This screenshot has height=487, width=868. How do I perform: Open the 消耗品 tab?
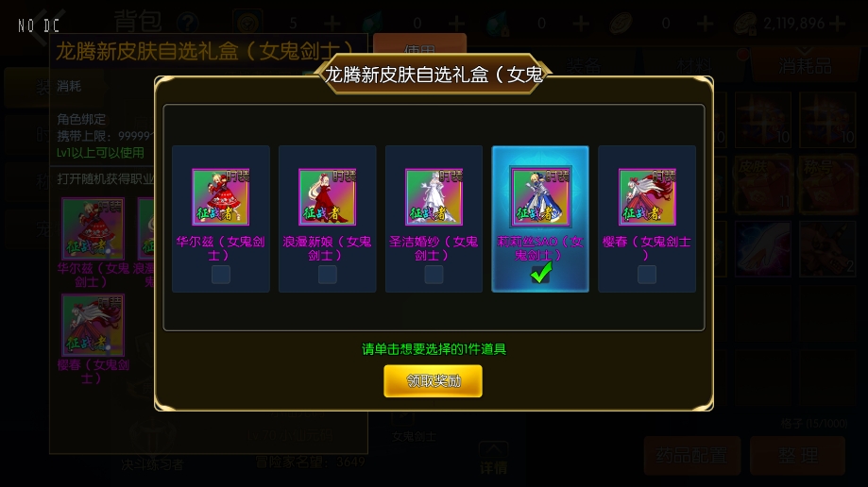[805, 65]
